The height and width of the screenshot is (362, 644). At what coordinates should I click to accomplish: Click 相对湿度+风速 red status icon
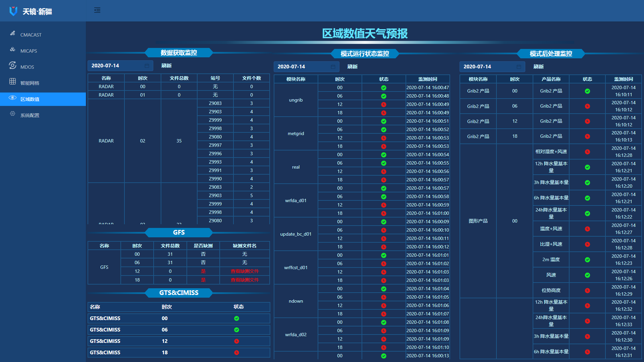click(588, 152)
